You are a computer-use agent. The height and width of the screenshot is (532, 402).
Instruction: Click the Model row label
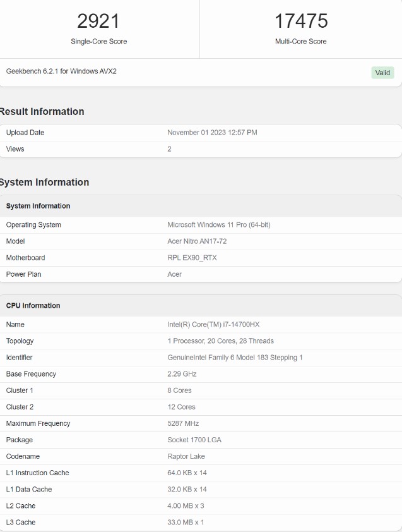pos(15,241)
